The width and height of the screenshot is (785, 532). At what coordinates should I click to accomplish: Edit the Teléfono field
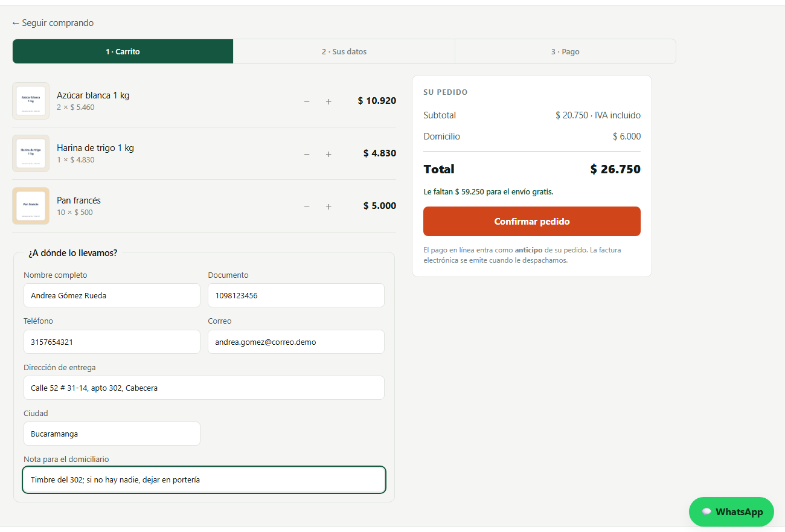(112, 342)
